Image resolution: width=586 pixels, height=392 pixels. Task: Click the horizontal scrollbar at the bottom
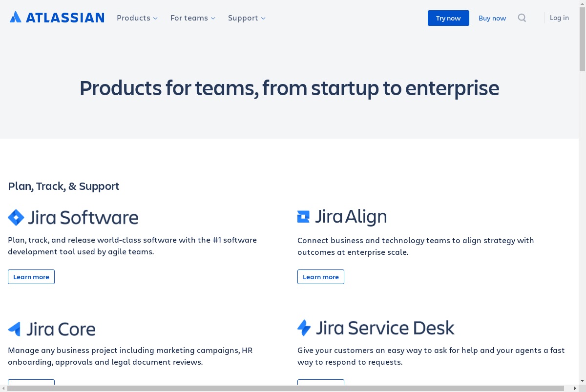click(286, 388)
